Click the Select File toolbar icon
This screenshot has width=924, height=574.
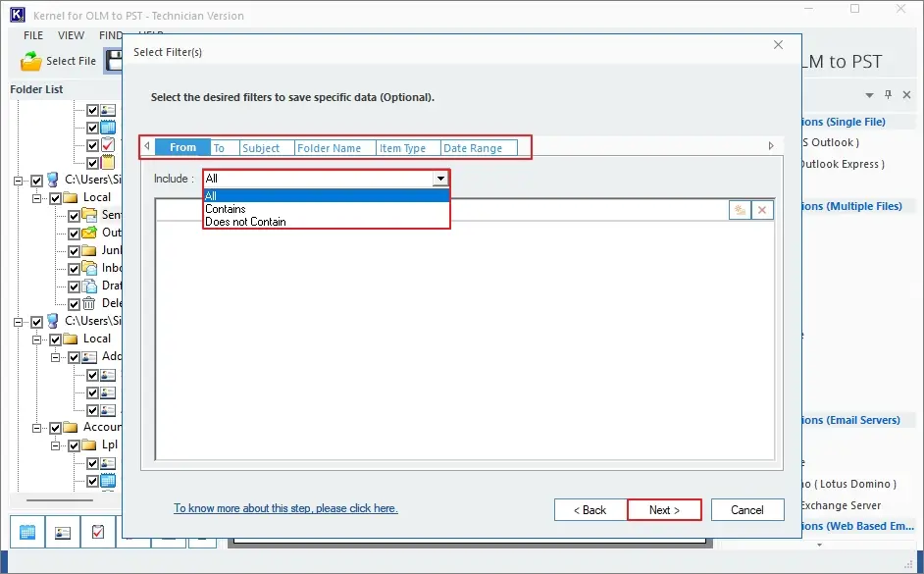[x=30, y=61]
